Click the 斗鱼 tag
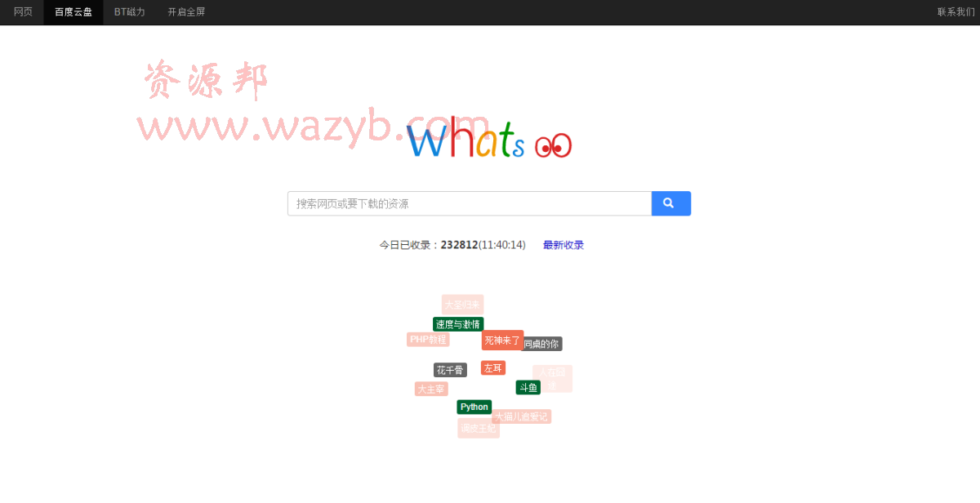Screen dimensions: 980x503 [528, 387]
